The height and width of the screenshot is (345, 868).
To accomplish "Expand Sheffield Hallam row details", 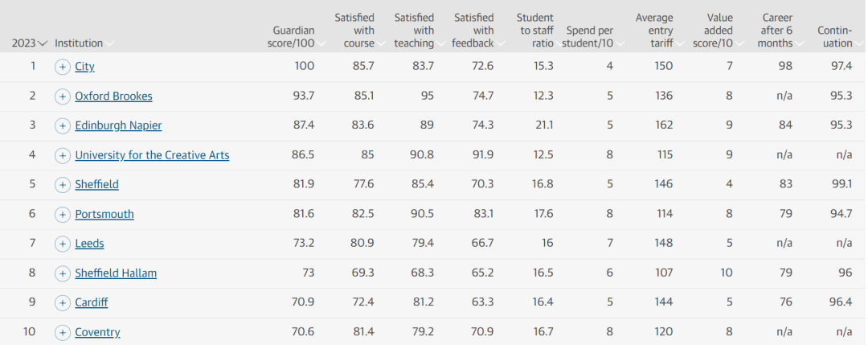I will tap(63, 273).
